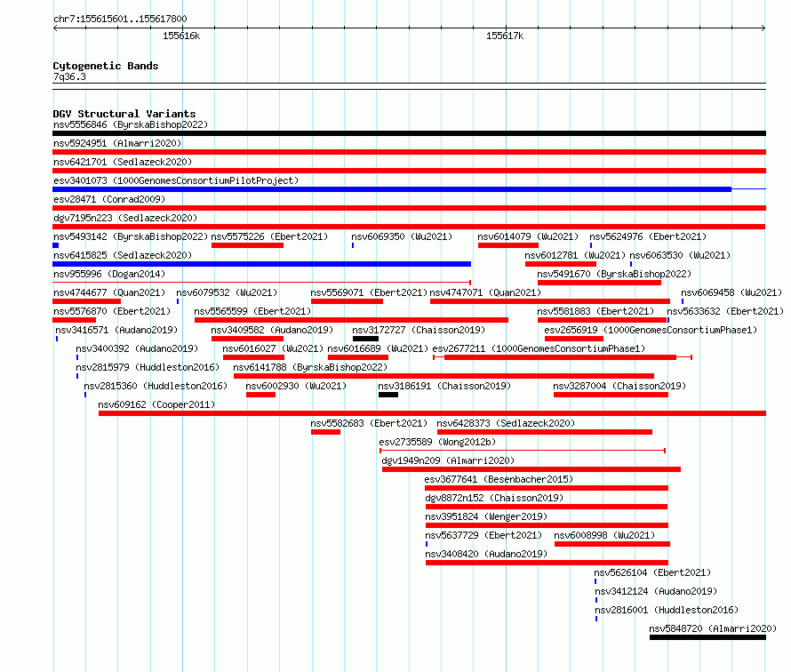Click nsv5493142 (ByrskaBishop2022) label
791x672 pixels.
pos(131,236)
